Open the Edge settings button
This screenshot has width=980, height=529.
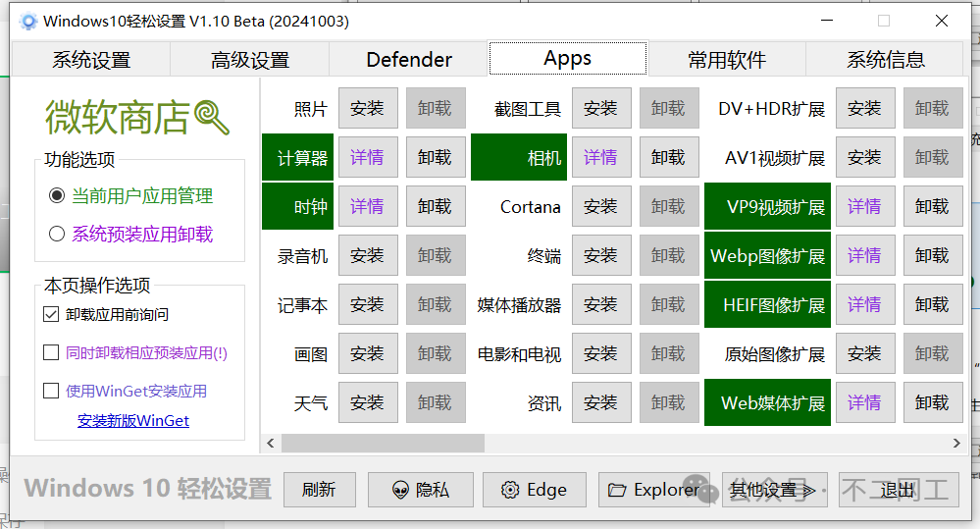(535, 490)
